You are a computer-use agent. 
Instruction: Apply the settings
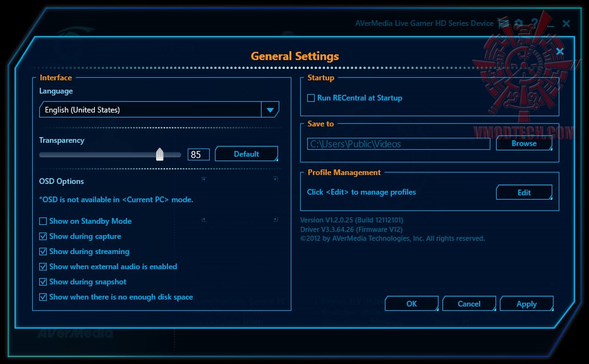pos(526,303)
